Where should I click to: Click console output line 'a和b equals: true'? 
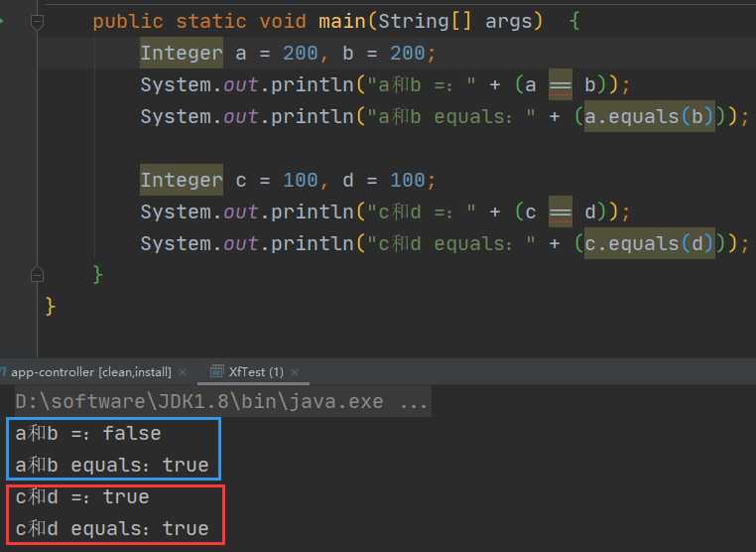pyautogui.click(x=111, y=465)
